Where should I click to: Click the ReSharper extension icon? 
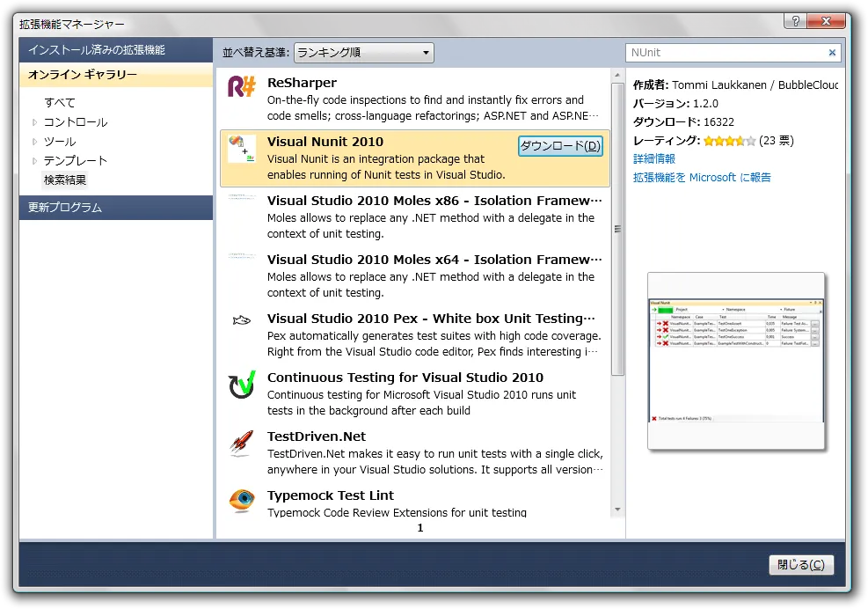(242, 87)
